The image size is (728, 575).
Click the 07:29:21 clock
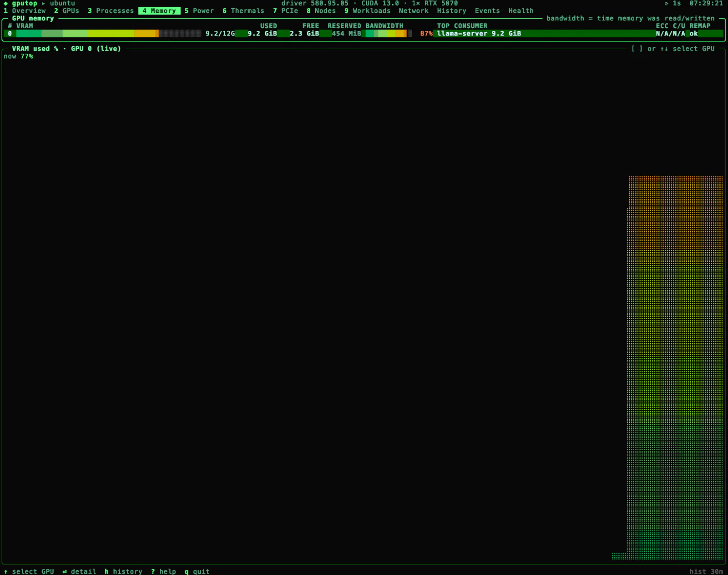click(x=706, y=3)
